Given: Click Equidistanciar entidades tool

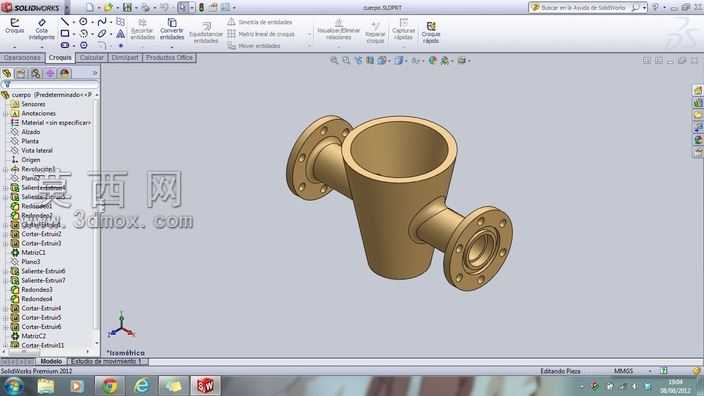Looking at the screenshot, I should coord(206,33).
